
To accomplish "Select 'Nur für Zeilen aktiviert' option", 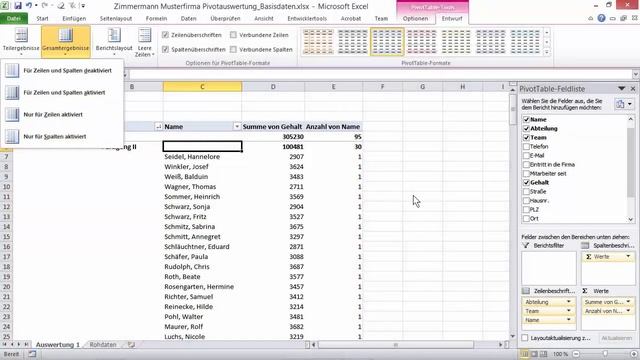I will click(62, 115).
